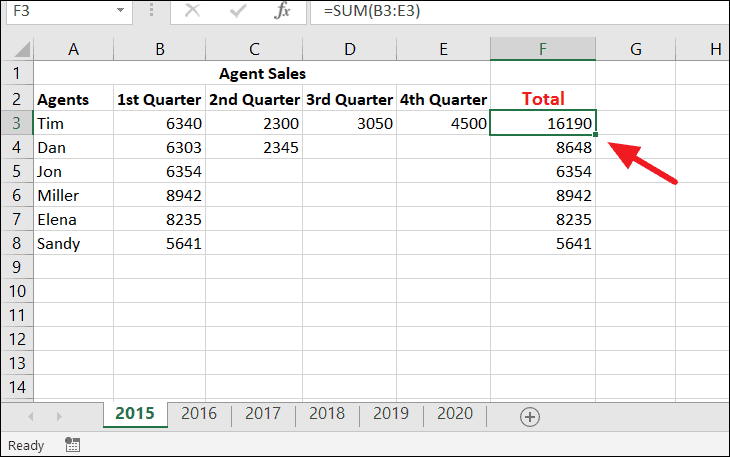Select column G header
The height and width of the screenshot is (457, 730).
coord(635,49)
